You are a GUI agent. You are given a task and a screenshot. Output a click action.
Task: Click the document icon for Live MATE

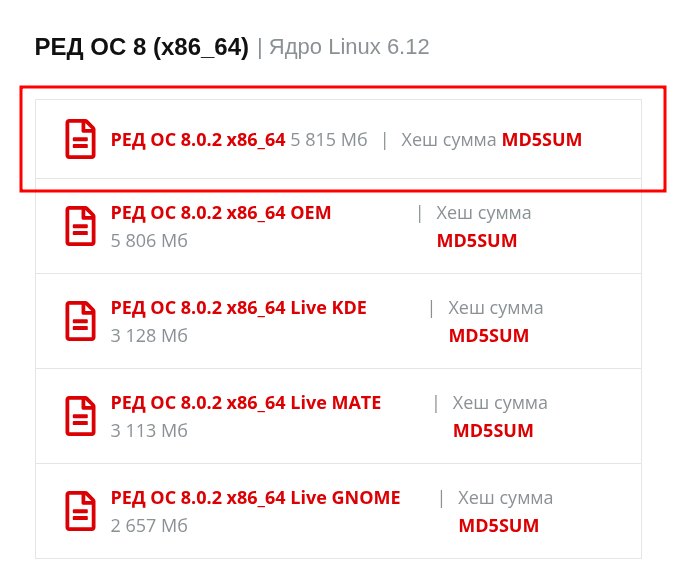[81, 416]
